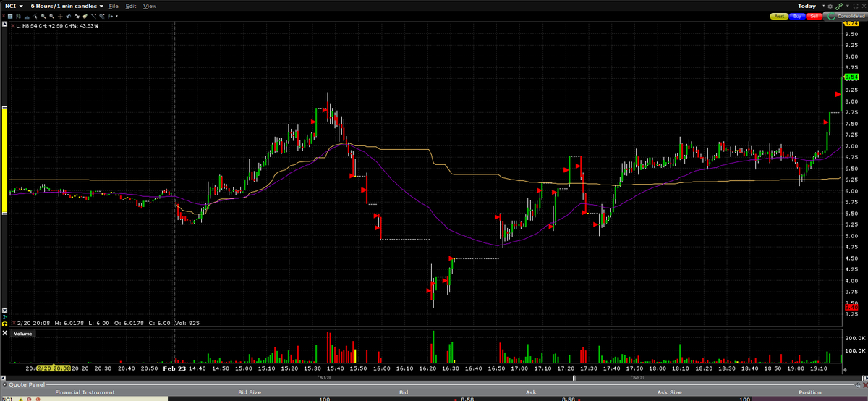Expand the arrow next to the chain link icon
868x401 pixels.
(848, 7)
